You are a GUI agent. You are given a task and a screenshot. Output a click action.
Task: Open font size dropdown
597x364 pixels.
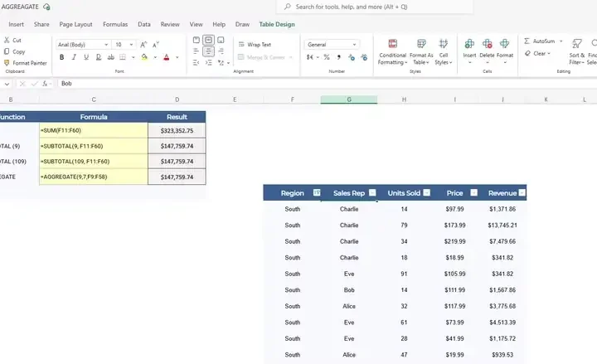(x=131, y=45)
